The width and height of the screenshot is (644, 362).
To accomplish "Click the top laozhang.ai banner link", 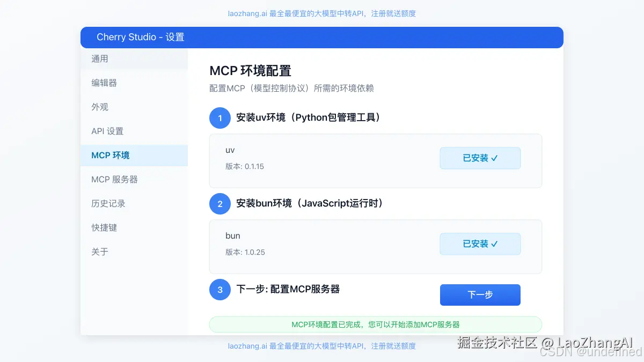I will point(322,13).
